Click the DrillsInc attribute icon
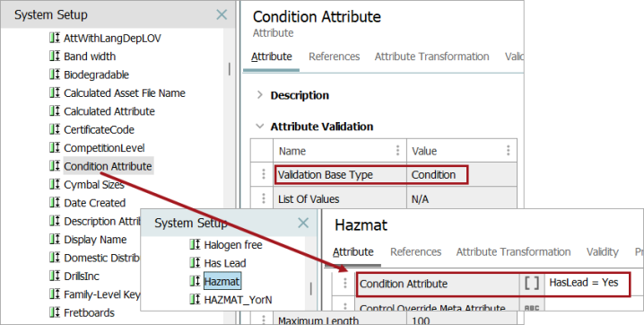The height and width of the screenshot is (325, 644). pyautogui.click(x=55, y=276)
